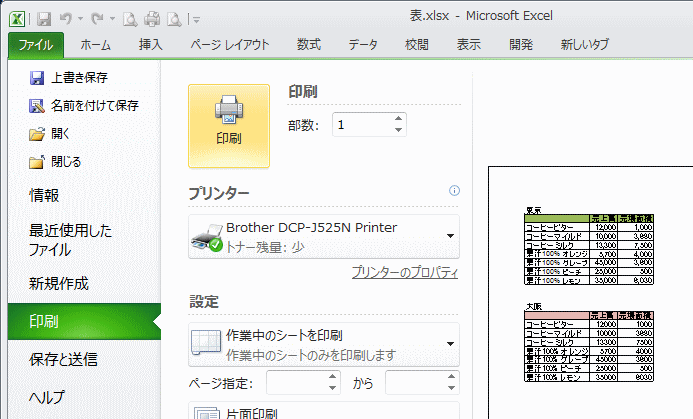Choose 名前を付けて保存 menu entry

[x=95, y=106]
